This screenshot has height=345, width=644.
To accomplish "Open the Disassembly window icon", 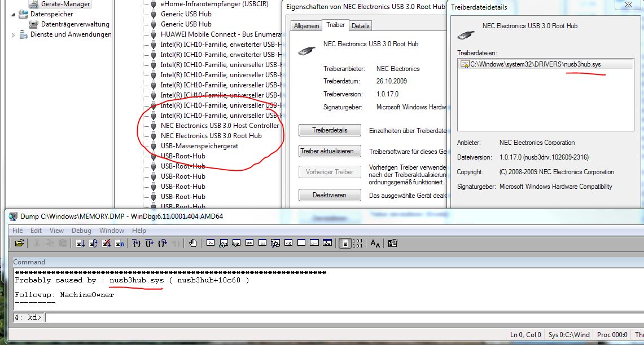I will pos(288,244).
